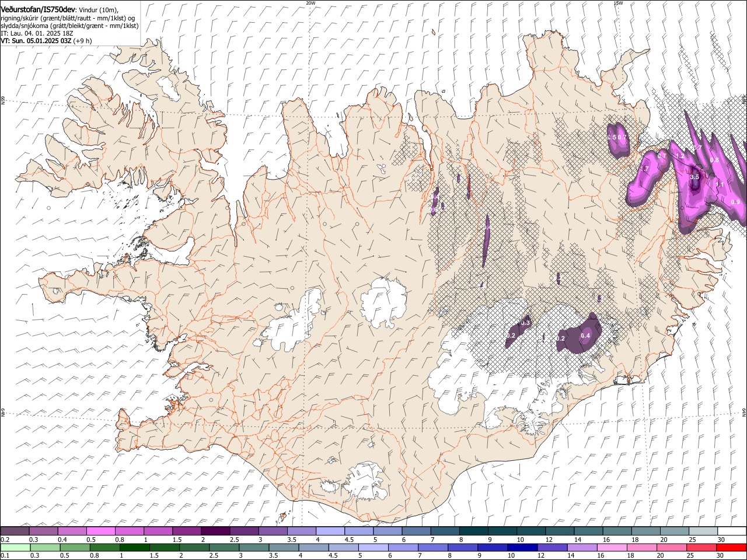747x560 pixels.
Task: Pick the upper legend swatch labeled 12
Action: (x=559, y=531)
